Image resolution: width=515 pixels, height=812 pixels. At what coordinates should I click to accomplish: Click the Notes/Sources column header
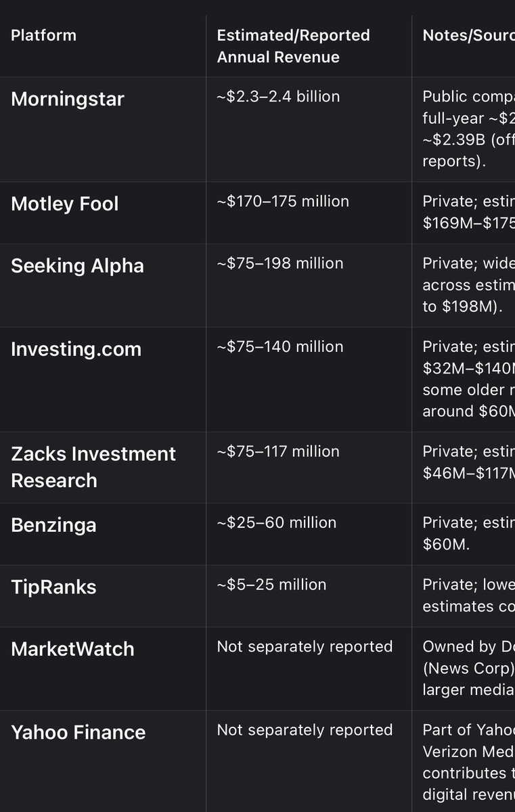468,35
